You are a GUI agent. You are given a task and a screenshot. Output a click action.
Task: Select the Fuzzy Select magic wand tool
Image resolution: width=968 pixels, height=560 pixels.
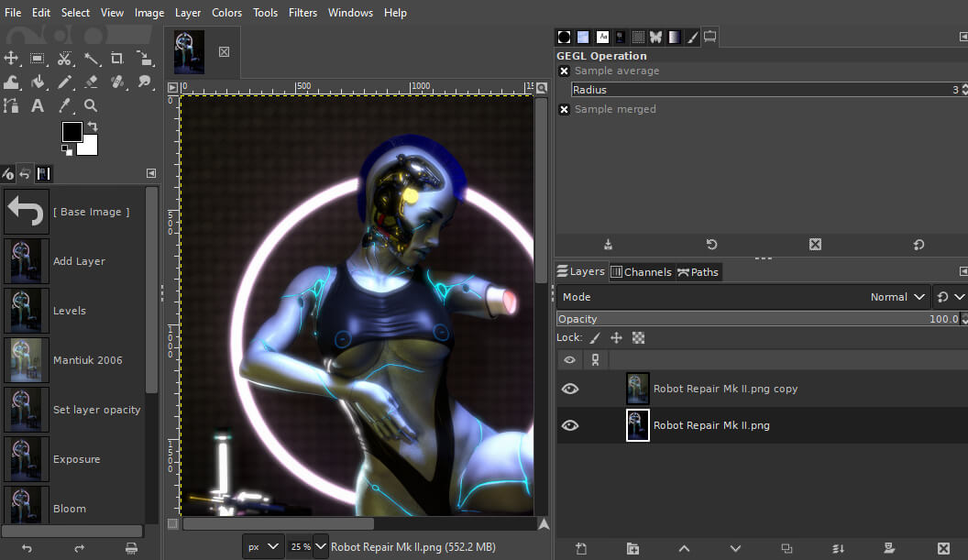tap(92, 59)
